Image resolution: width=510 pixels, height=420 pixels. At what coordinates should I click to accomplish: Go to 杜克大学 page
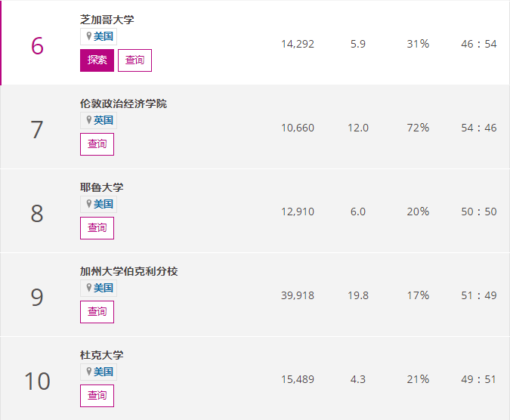[101, 355]
